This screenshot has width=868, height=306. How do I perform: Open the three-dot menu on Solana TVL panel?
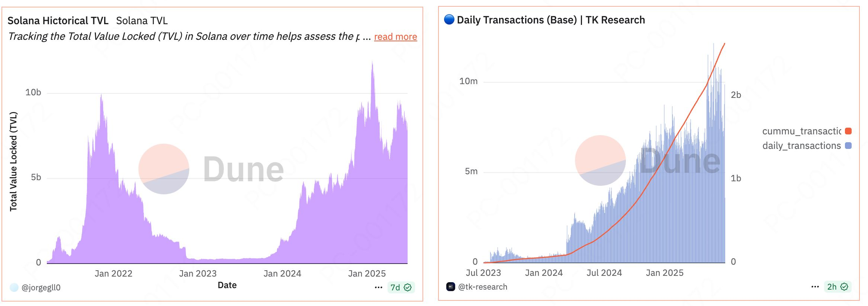click(379, 287)
